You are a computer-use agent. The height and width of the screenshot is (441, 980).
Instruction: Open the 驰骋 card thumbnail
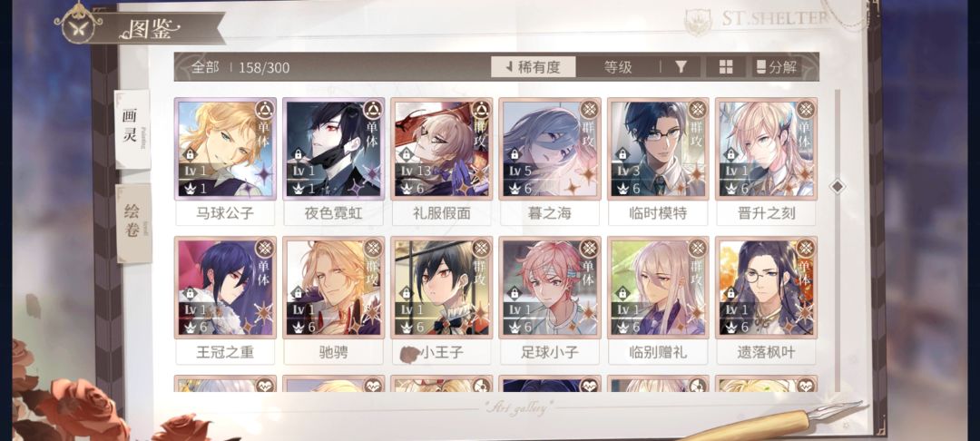coord(332,288)
